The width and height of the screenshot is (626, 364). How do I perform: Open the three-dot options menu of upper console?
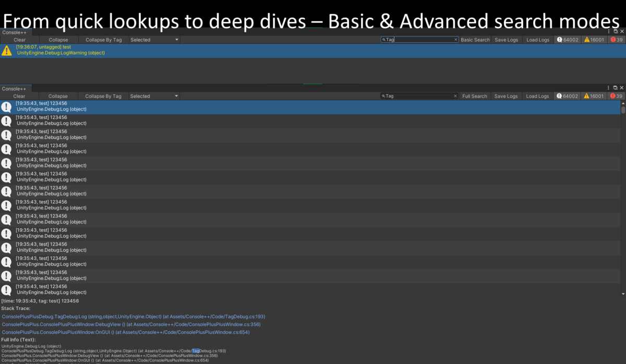pyautogui.click(x=608, y=31)
